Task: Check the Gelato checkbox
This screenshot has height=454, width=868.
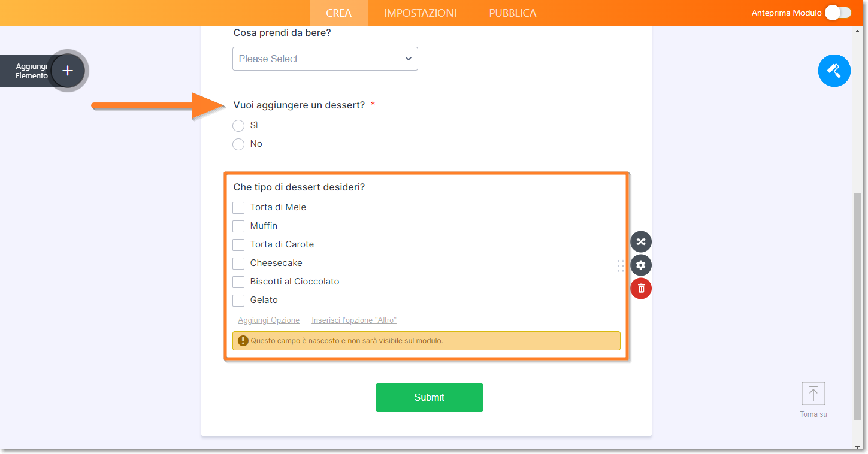Action: [x=238, y=301]
